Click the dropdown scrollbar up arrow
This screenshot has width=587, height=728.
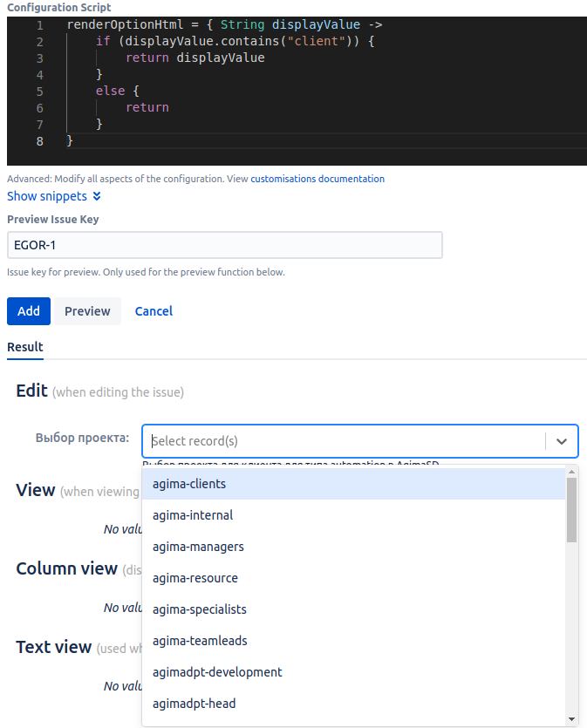[x=571, y=472]
